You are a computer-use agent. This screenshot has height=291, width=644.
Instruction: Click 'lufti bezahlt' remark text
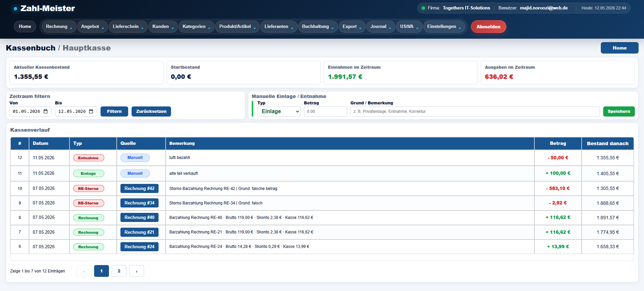point(179,158)
